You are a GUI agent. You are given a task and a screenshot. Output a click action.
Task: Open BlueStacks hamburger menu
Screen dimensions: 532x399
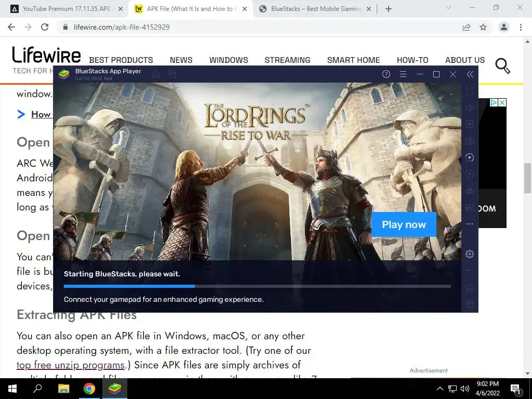pyautogui.click(x=403, y=74)
